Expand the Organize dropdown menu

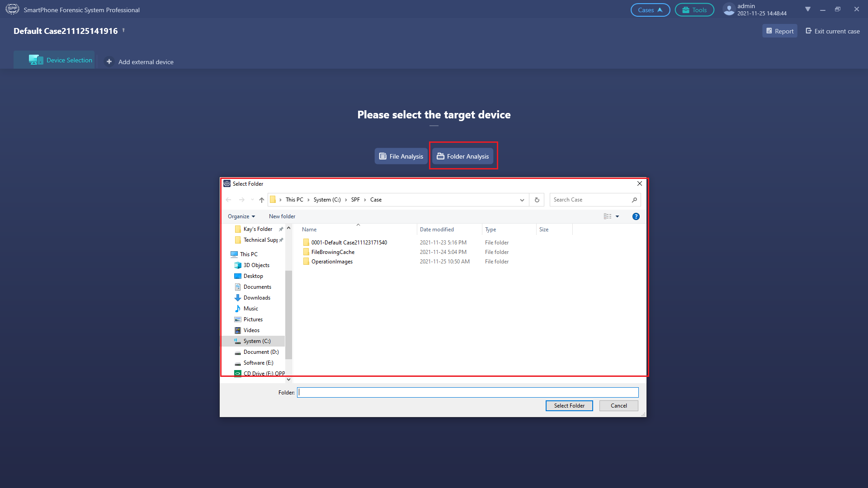241,216
